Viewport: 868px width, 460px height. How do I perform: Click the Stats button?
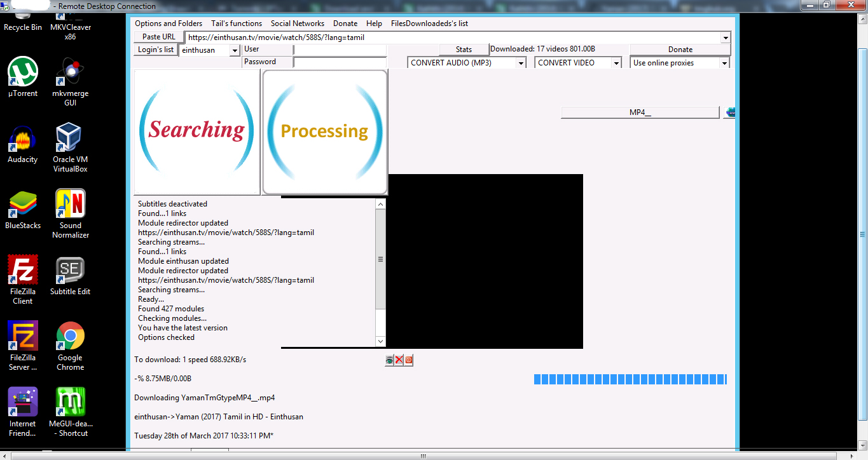(464, 50)
